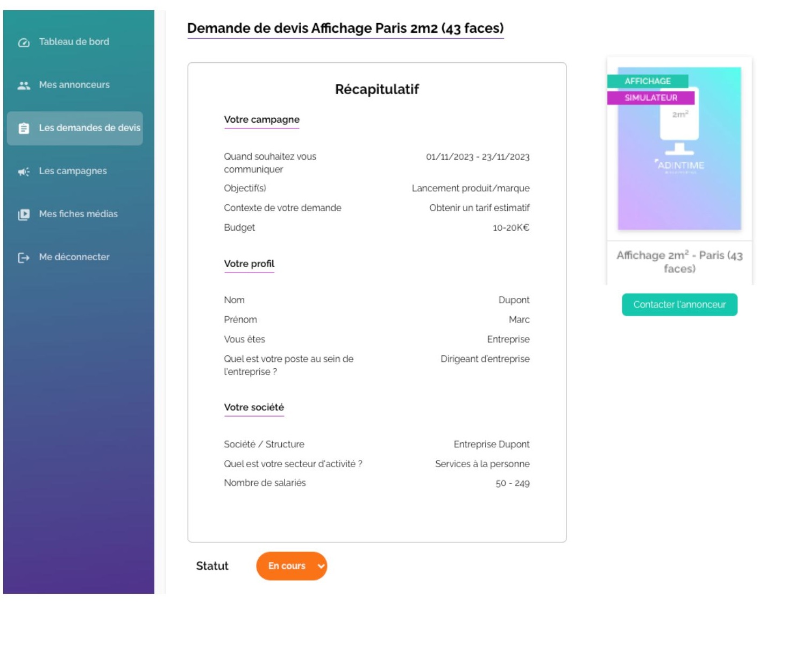Image resolution: width=802 pixels, height=672 pixels.
Task: Click the purple SIMULATEUR badge
Action: 651,98
